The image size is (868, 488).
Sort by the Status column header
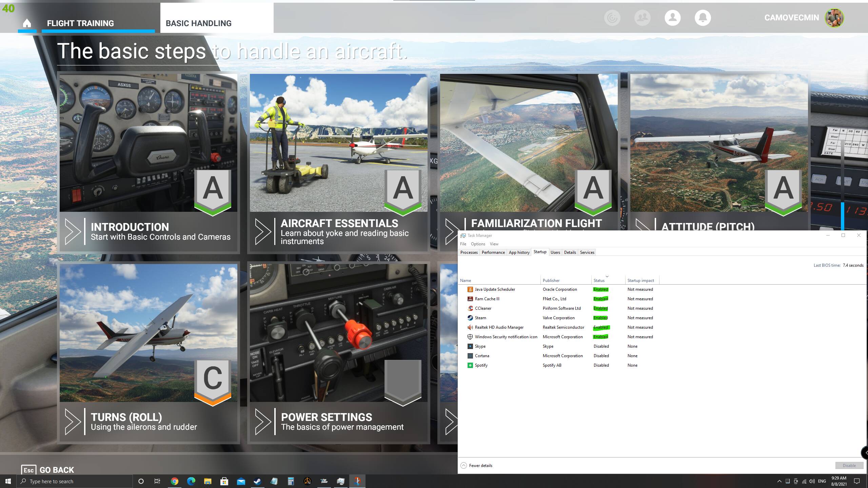point(599,280)
